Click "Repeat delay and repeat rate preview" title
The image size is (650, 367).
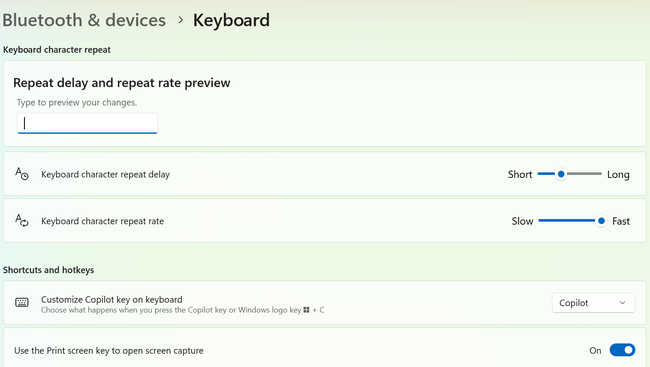click(x=122, y=83)
